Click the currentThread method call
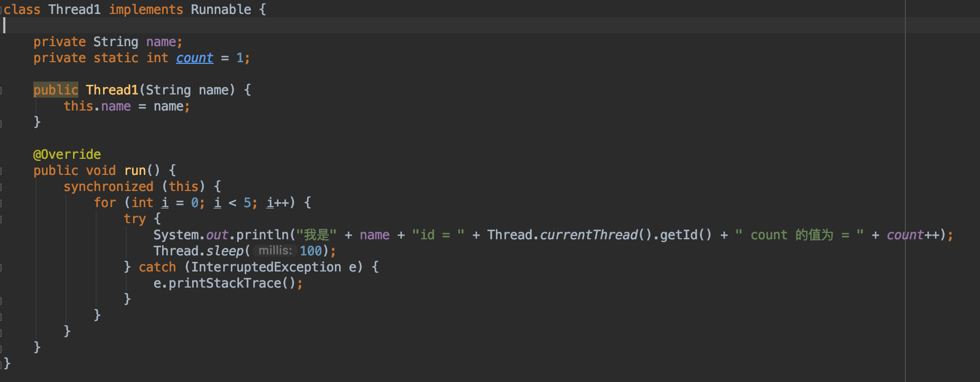 click(x=588, y=235)
